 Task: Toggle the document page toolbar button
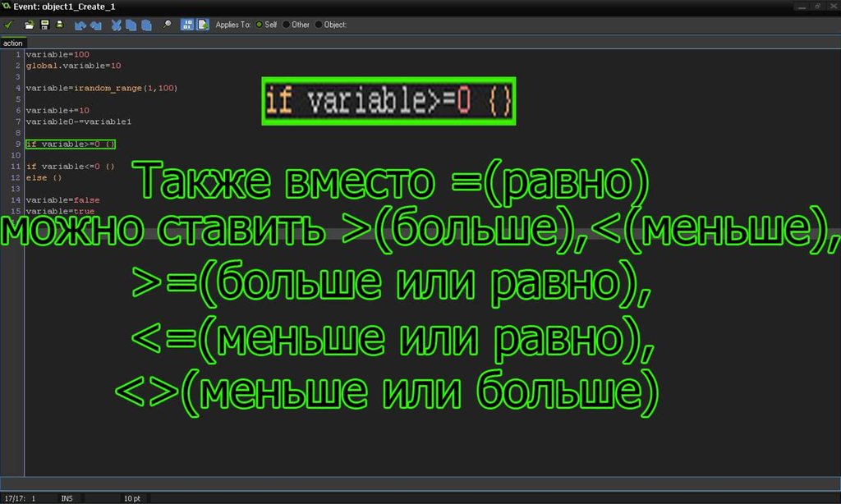tap(202, 25)
